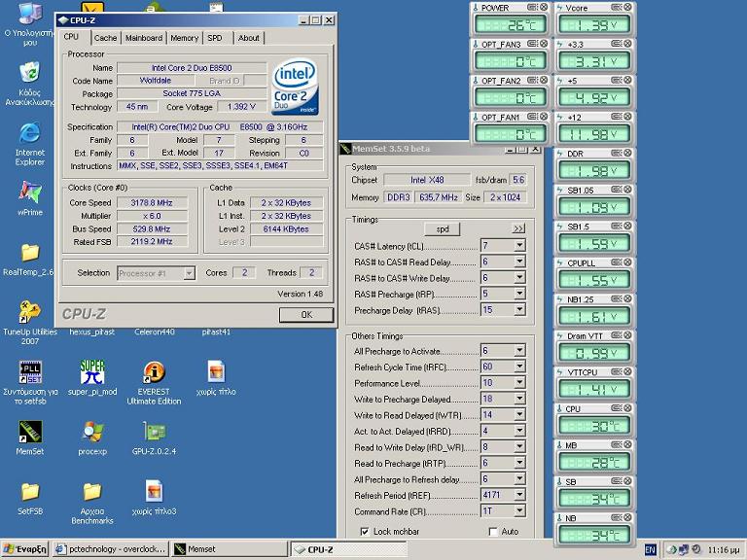The height and width of the screenshot is (560, 747).
Task: Click the Intel X48 chipset field
Action: click(427, 180)
